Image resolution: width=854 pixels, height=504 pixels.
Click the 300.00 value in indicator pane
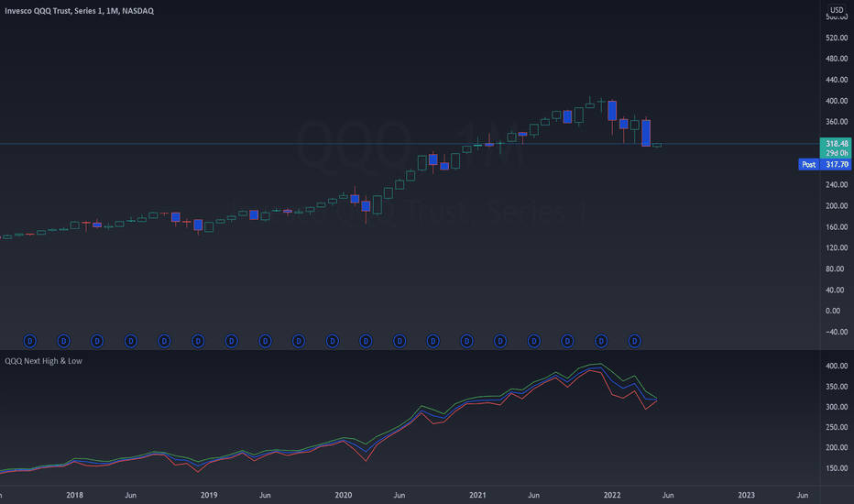pyautogui.click(x=837, y=407)
